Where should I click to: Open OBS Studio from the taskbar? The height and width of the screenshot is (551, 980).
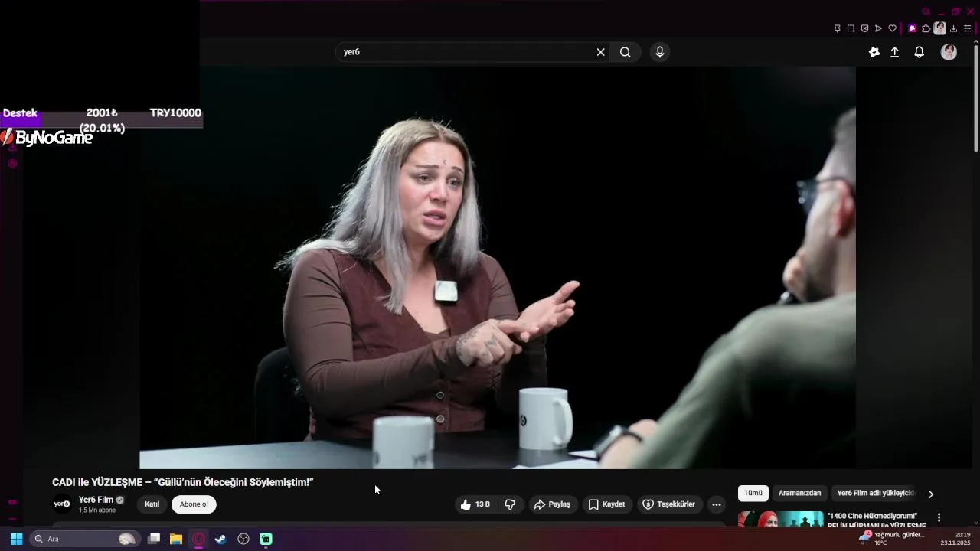243,539
